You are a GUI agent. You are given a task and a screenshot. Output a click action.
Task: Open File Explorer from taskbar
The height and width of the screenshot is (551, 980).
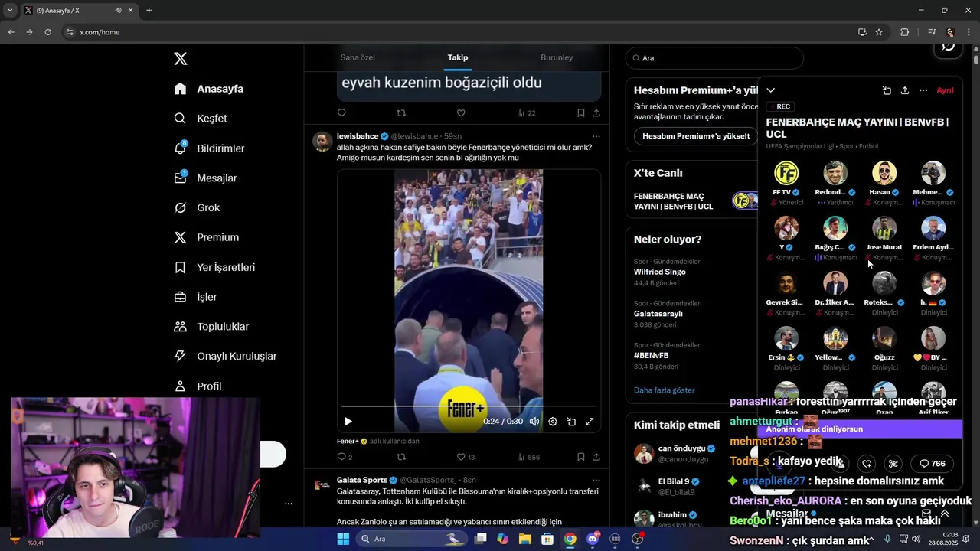click(x=525, y=539)
